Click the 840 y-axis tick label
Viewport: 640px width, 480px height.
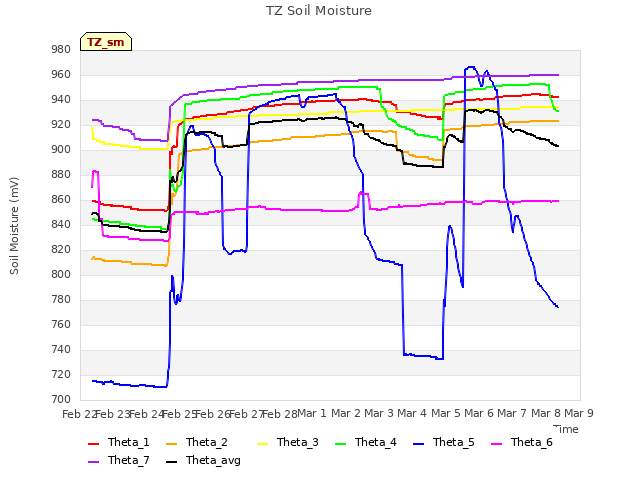[x=61, y=225]
